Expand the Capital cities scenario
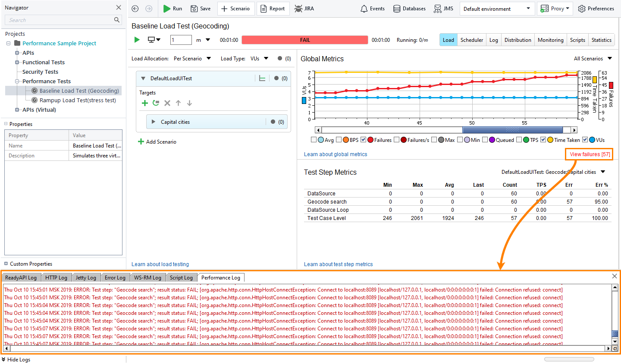This screenshot has height=364, width=621. point(154,122)
